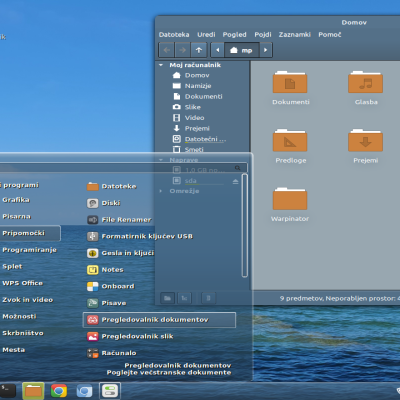The height and width of the screenshot is (400, 400).
Task: Open Datoteka menu
Action: pos(174,35)
